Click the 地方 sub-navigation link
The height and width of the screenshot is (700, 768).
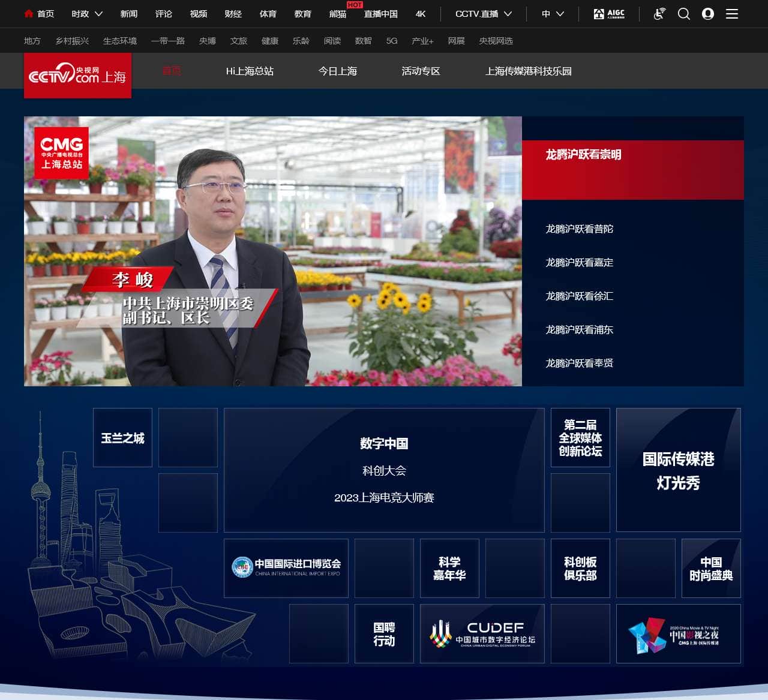click(32, 41)
